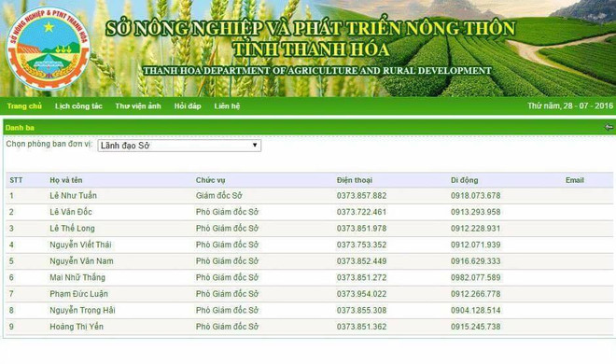Click the date Thứ năm, 28 - 07 - 2016
The height and width of the screenshot is (364, 616).
click(570, 105)
